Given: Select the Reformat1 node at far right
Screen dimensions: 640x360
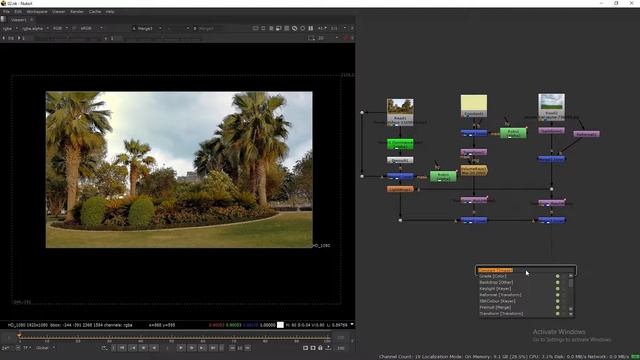Looking at the screenshot, I should 587,134.
